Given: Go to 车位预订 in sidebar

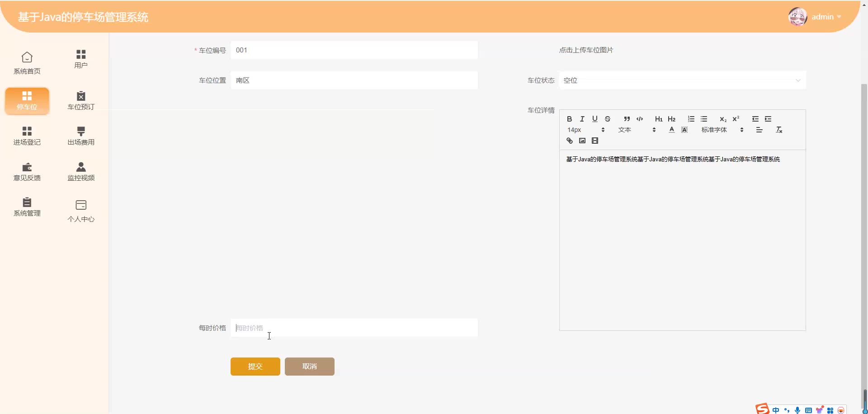Looking at the screenshot, I should click(x=81, y=100).
